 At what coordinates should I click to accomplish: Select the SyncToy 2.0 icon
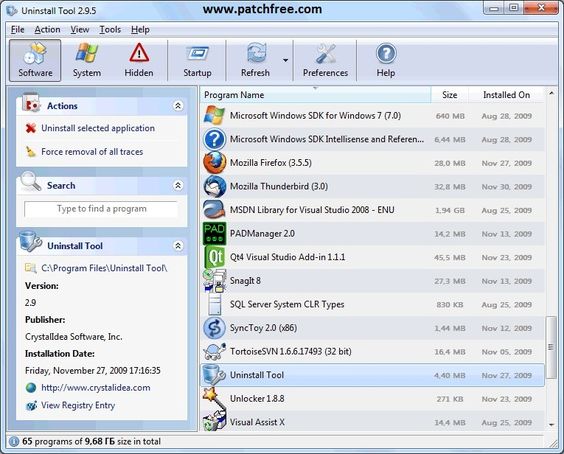(x=214, y=328)
